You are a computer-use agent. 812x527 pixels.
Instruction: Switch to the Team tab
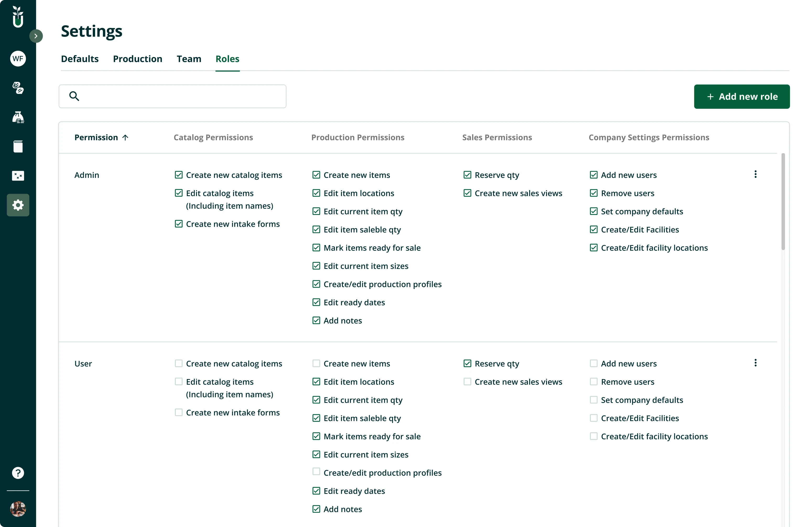pyautogui.click(x=189, y=59)
